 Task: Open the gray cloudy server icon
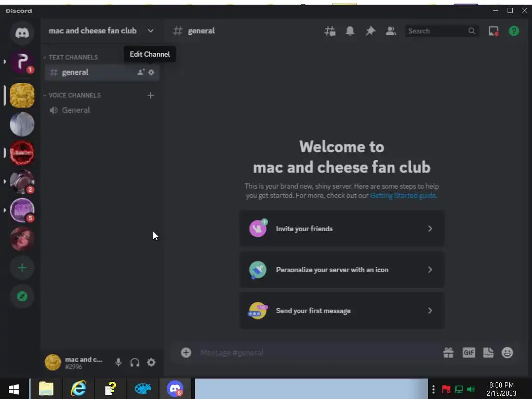point(22,124)
